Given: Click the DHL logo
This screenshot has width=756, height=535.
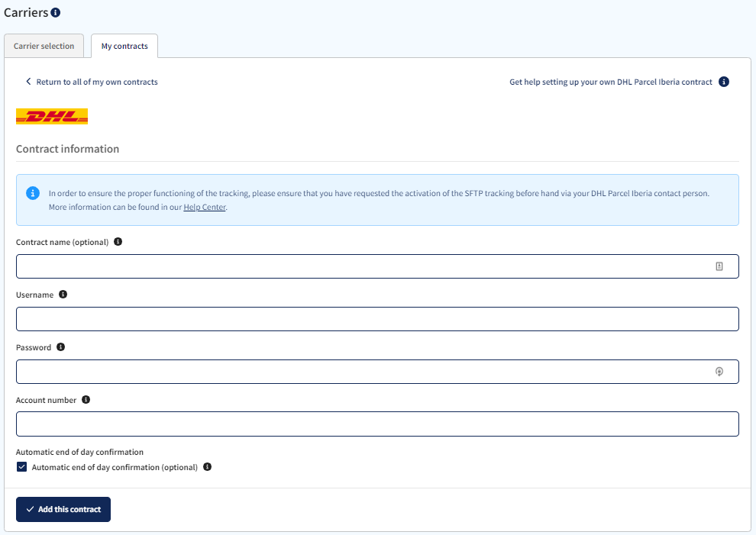Looking at the screenshot, I should (x=51, y=116).
